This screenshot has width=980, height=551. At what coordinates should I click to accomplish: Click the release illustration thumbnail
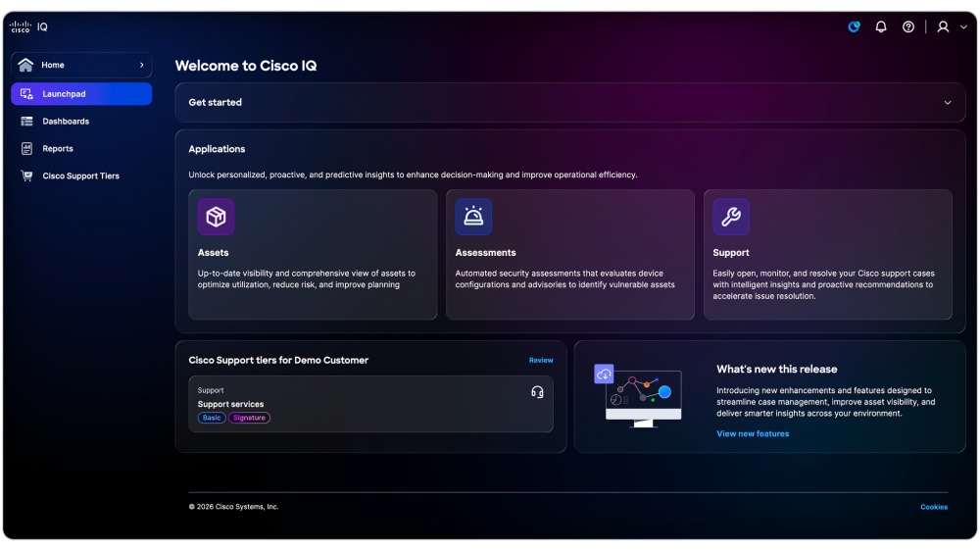pos(638,396)
